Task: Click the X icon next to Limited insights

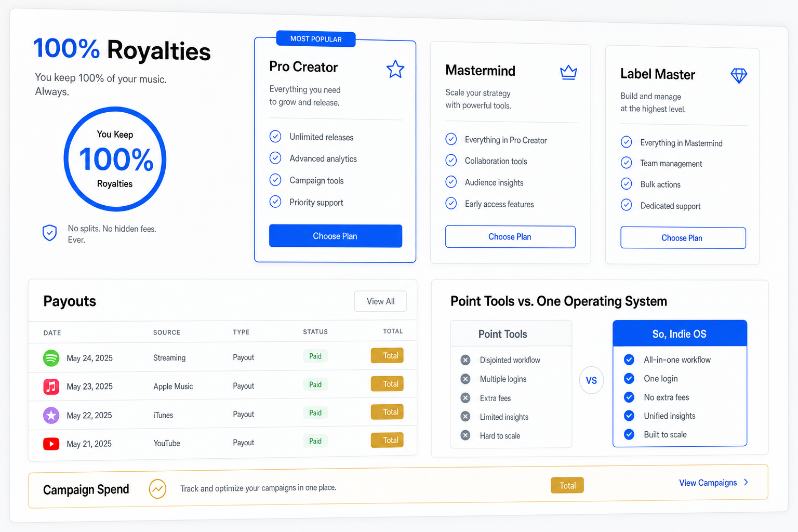Action: coord(465,417)
